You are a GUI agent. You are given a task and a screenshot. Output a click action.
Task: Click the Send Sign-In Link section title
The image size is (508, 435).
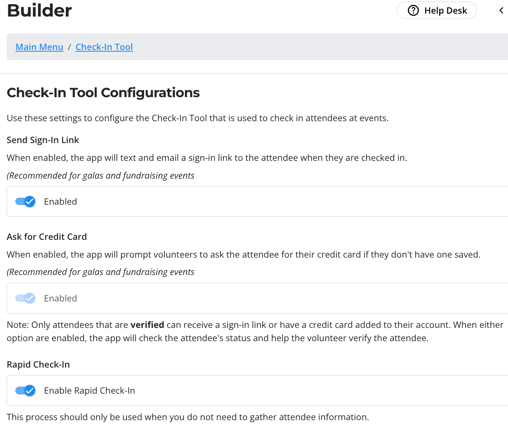pyautogui.click(x=43, y=140)
